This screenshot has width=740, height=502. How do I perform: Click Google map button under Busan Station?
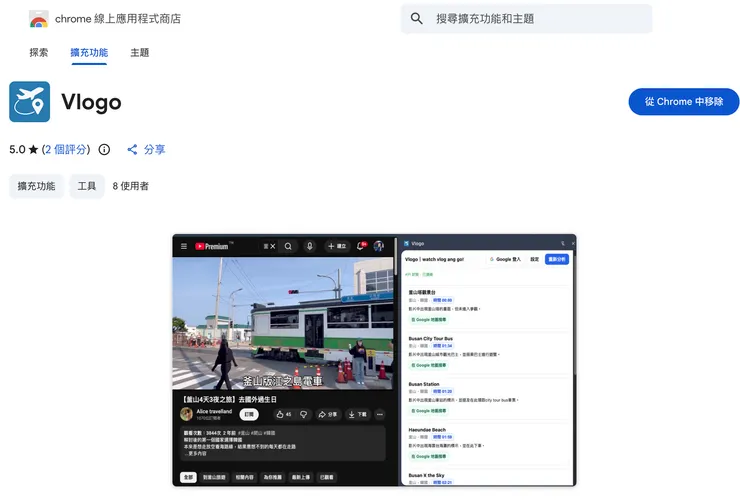point(429,411)
